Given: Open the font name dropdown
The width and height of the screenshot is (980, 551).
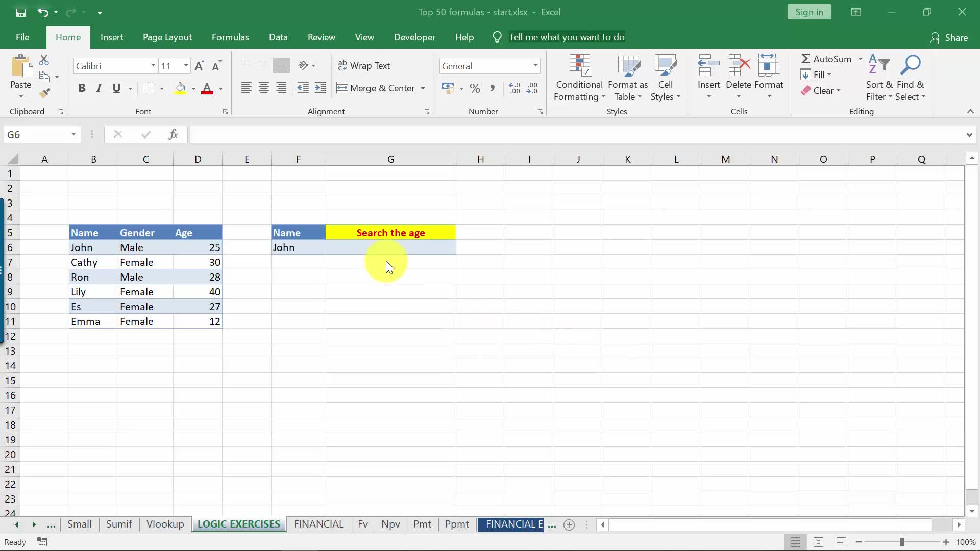Looking at the screenshot, I should pos(153,66).
